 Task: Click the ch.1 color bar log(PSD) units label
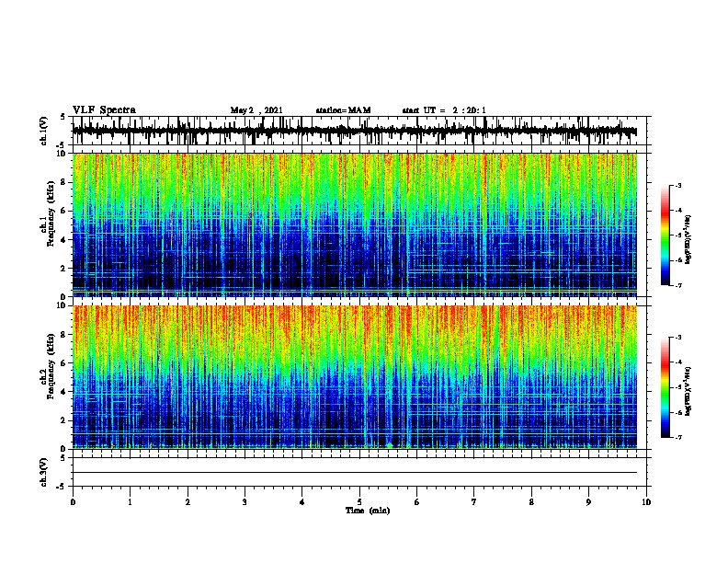click(688, 239)
